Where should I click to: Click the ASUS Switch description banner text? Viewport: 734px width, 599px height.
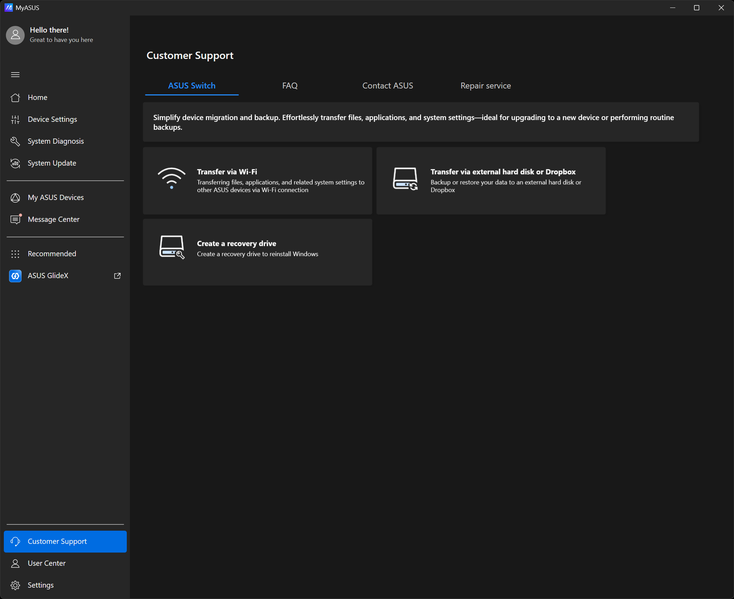coord(413,122)
